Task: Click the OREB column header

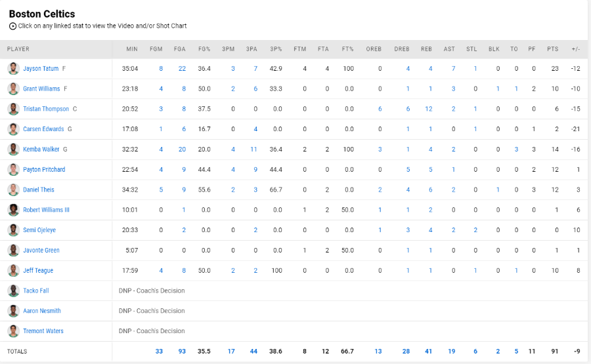Action: pos(374,49)
